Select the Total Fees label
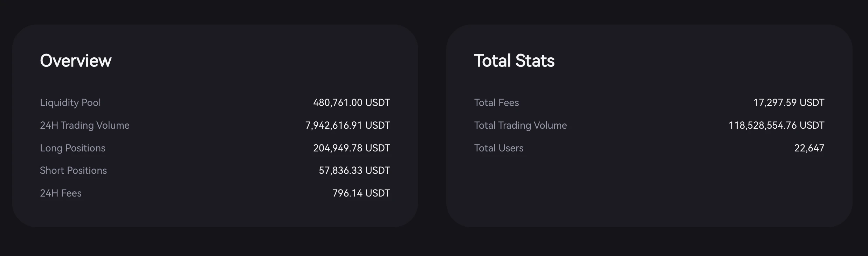 [496, 102]
